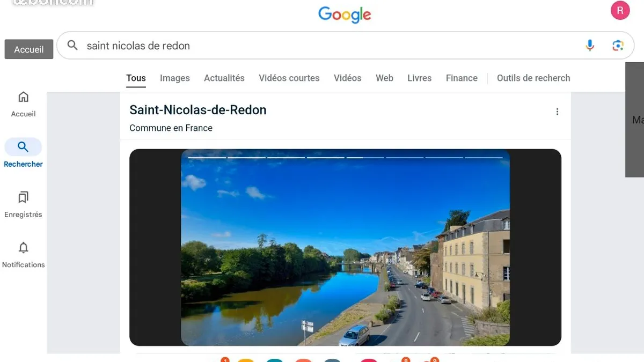
Task: Open Google Lens image search icon
Action: point(618,46)
